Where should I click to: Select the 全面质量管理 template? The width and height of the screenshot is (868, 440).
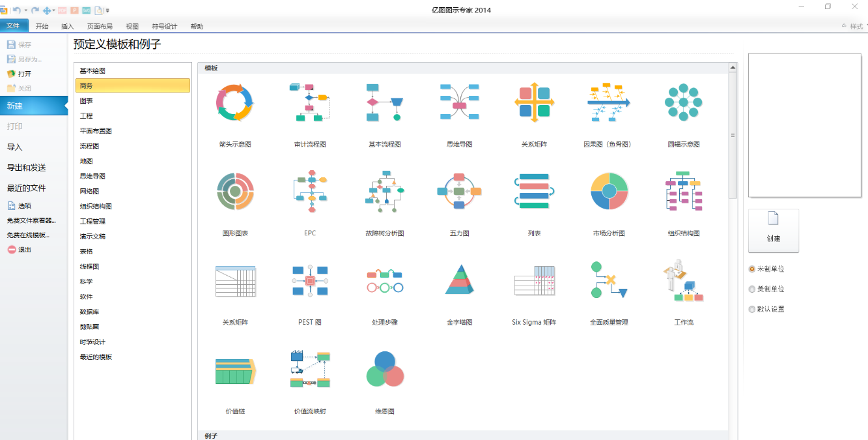pyautogui.click(x=608, y=280)
